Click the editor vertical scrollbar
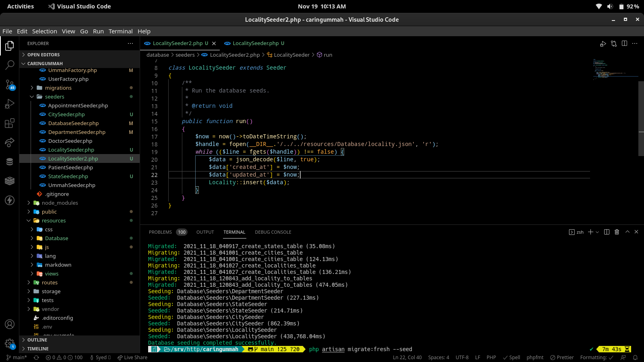The width and height of the screenshot is (644, 362). [x=641, y=119]
